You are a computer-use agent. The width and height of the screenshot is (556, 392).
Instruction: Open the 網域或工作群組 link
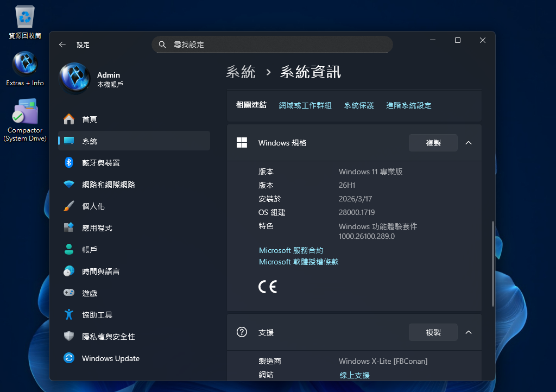point(305,105)
